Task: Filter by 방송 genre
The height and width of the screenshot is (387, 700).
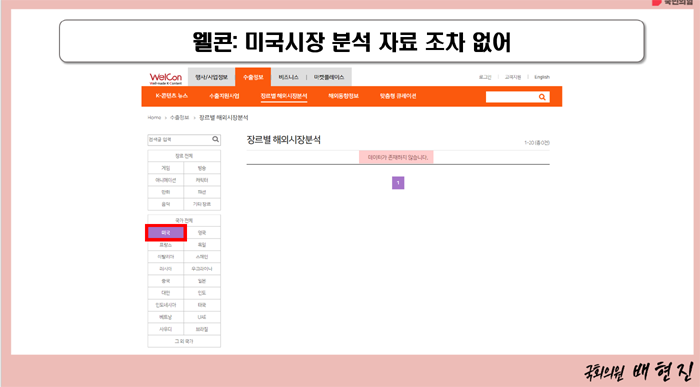Action: [x=202, y=168]
